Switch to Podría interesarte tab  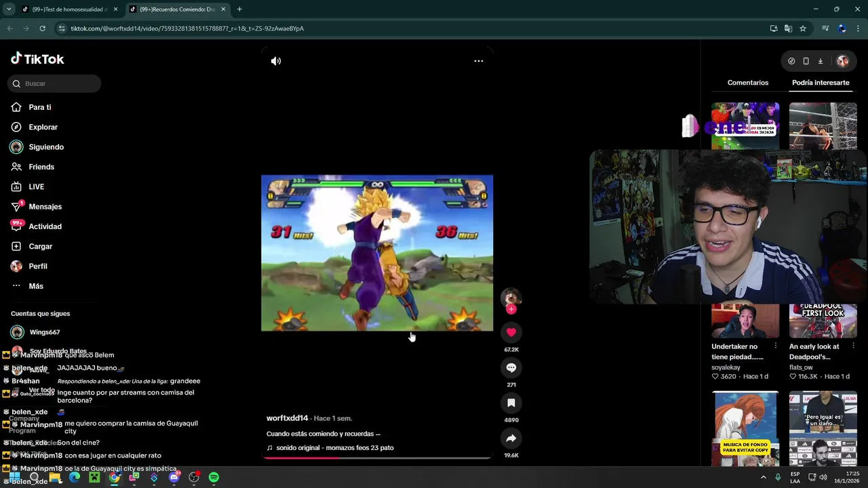[x=821, y=83]
